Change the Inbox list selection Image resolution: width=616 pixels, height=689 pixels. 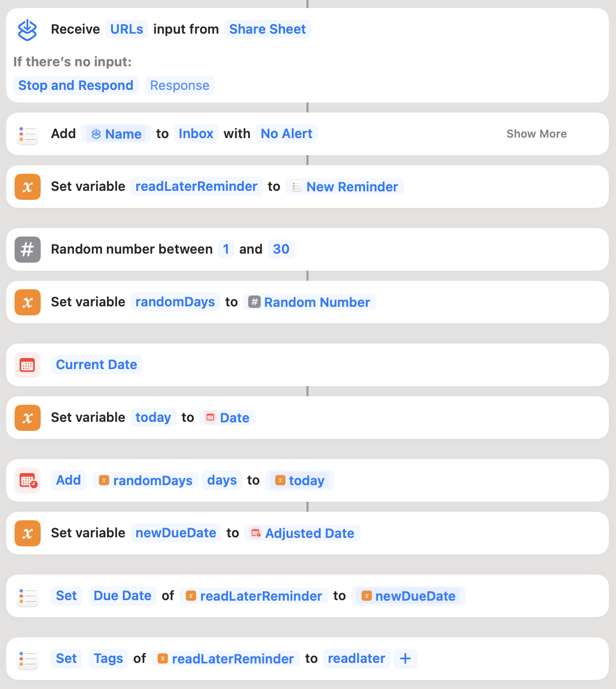point(196,134)
